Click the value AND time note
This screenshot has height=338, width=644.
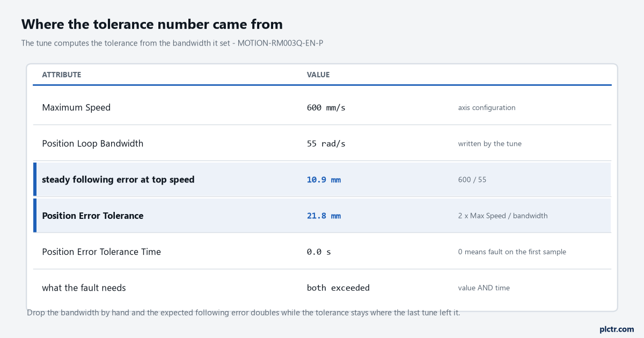pos(484,288)
